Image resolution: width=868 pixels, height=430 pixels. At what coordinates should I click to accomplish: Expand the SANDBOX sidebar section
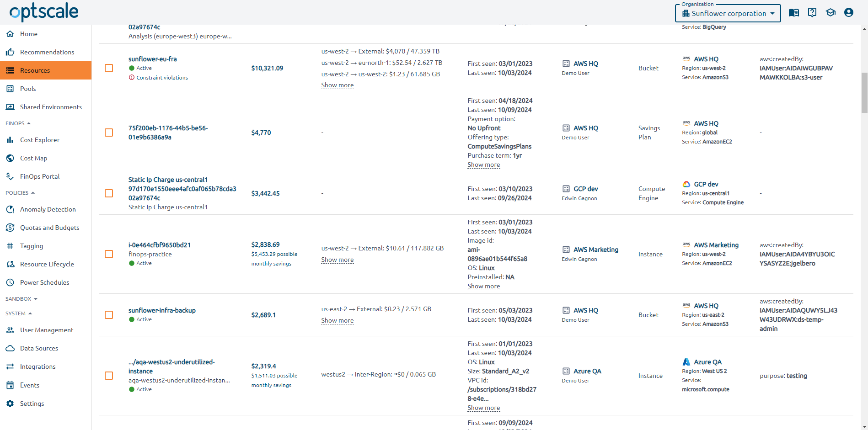(x=21, y=299)
